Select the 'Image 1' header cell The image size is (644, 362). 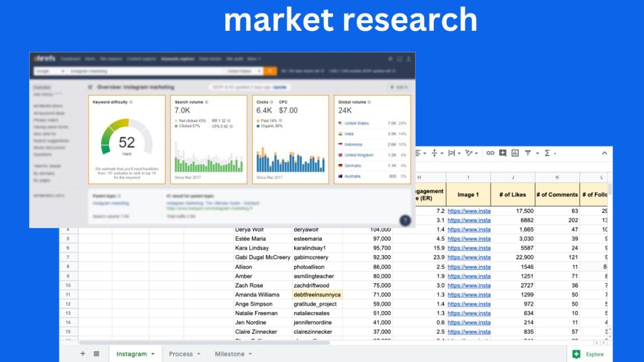[468, 194]
